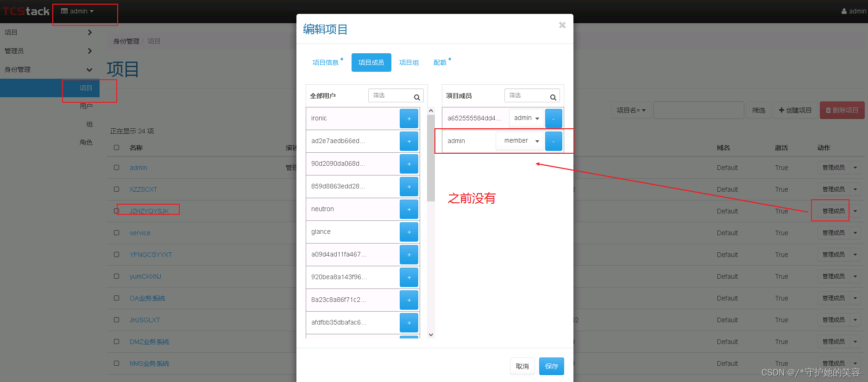Add user 859d8863edd28... to project
Screen dimensions: 868x382
[x=409, y=187]
